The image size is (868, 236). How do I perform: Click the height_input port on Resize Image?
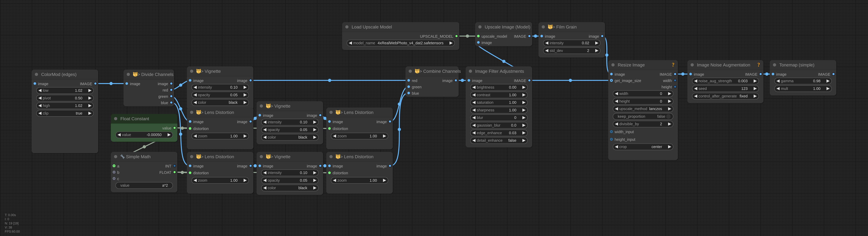(x=611, y=139)
